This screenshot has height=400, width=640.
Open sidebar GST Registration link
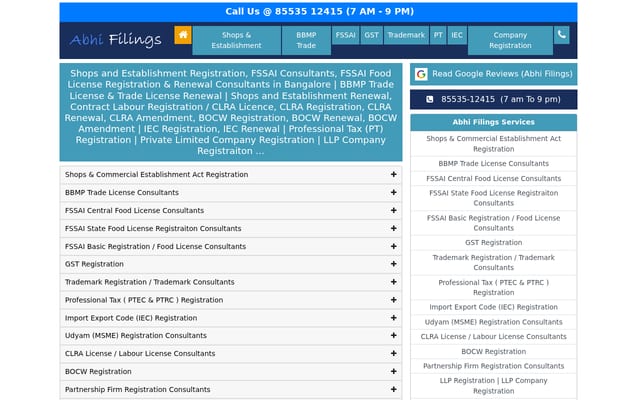coord(493,242)
